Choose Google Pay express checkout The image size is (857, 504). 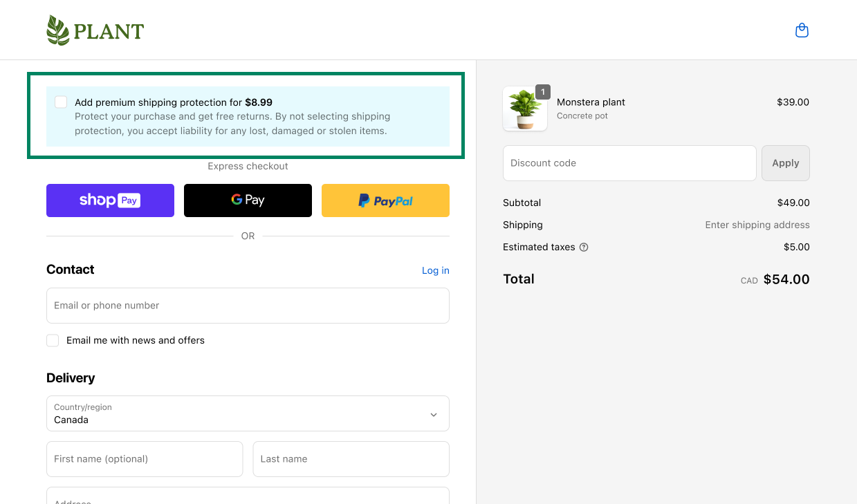pos(248,200)
